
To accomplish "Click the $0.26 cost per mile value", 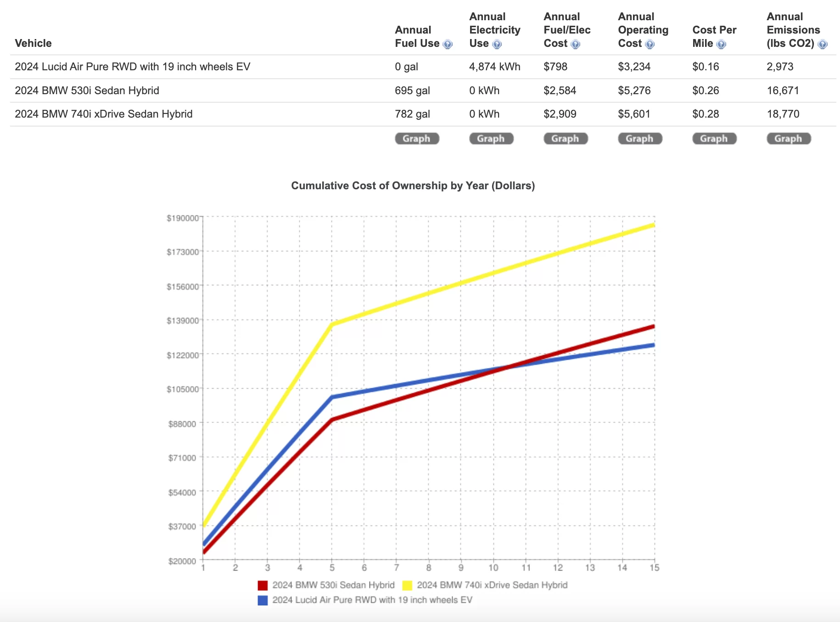I will (x=706, y=90).
